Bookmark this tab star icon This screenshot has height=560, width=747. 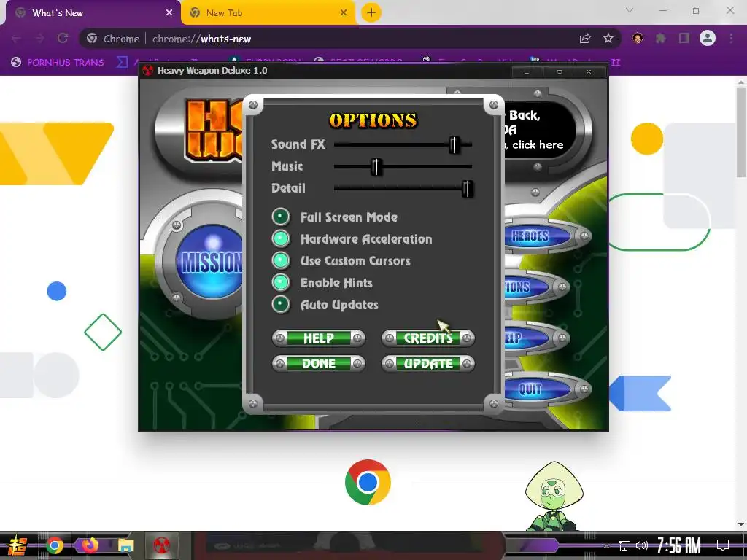pyautogui.click(x=608, y=39)
